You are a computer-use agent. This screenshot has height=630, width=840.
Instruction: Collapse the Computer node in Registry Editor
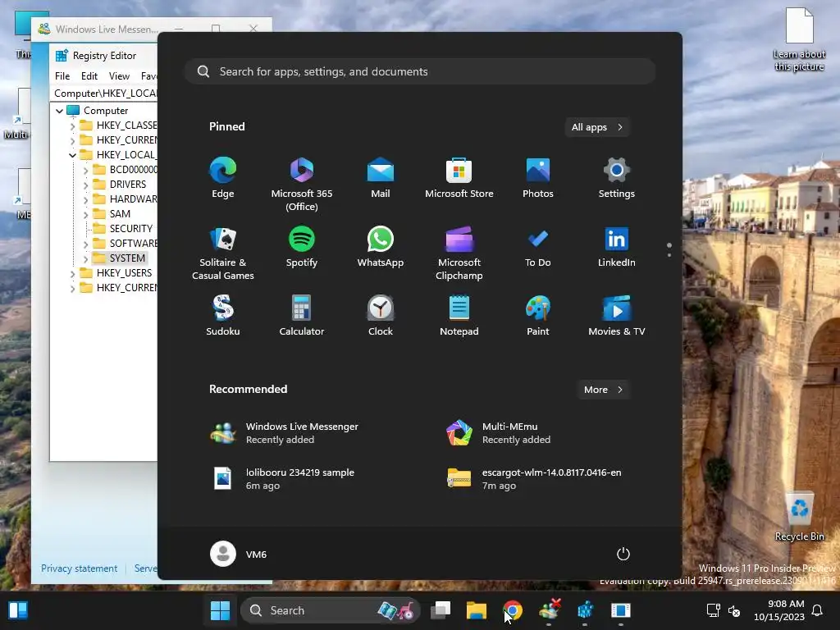click(59, 111)
